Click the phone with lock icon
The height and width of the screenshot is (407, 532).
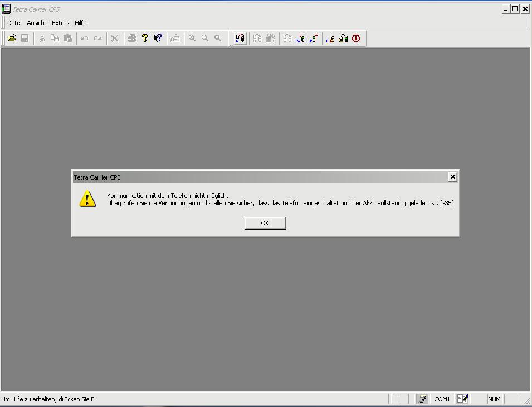click(343, 38)
